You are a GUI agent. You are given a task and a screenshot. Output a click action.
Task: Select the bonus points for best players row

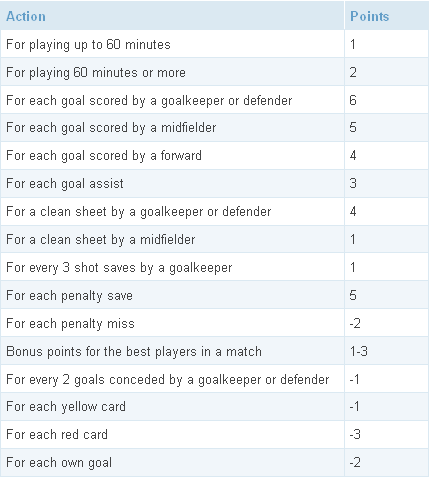tap(214, 351)
